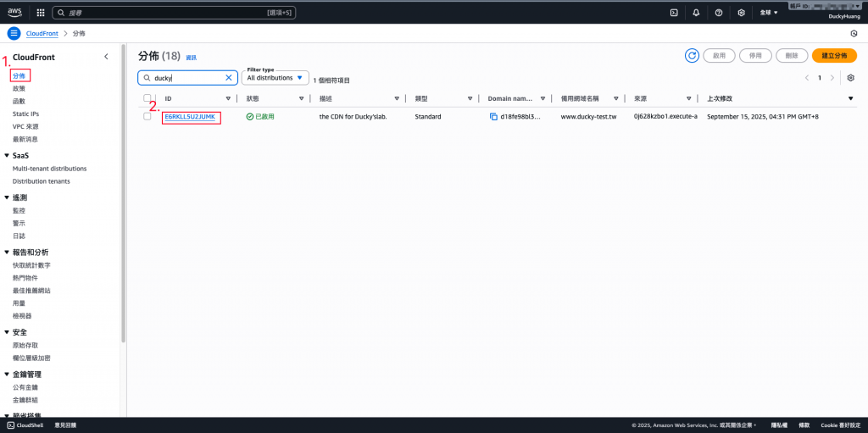
Task: Open 分佈 in the sidebar
Action: (19, 75)
